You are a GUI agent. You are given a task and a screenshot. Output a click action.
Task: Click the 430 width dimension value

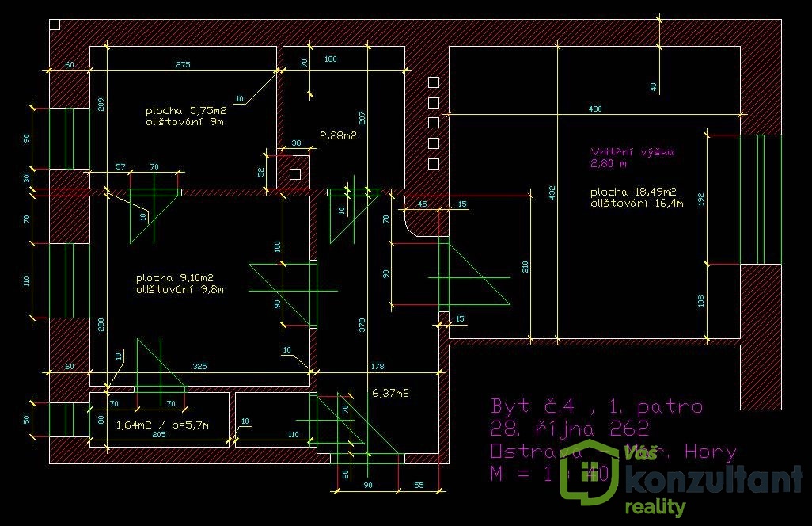595,109
